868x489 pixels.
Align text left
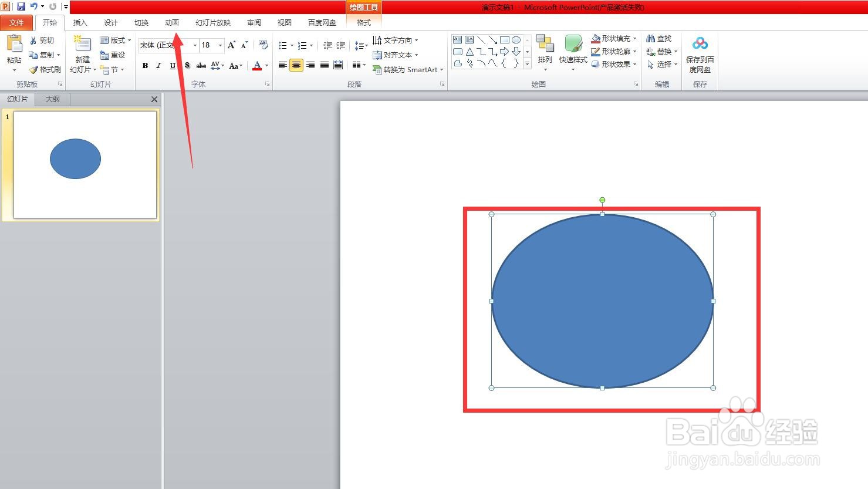pos(282,65)
